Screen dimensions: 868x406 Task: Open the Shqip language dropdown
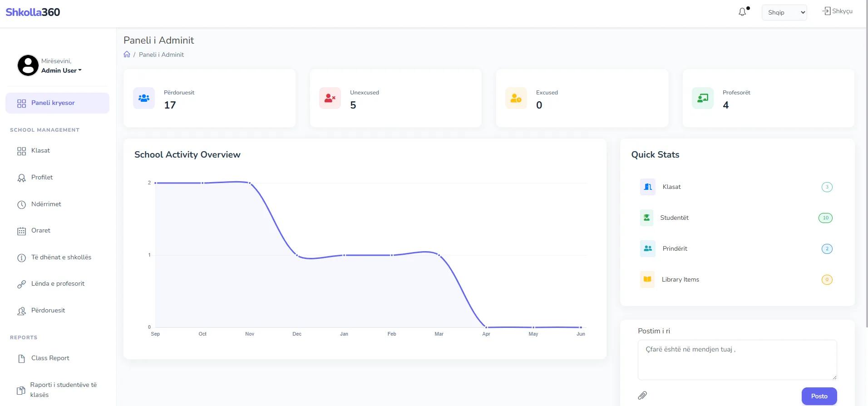pos(784,12)
